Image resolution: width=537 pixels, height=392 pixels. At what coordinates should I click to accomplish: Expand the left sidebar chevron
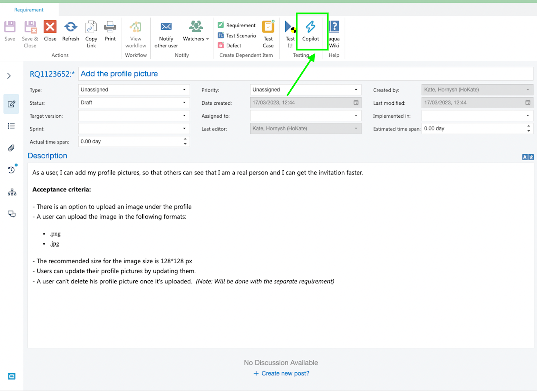click(9, 76)
